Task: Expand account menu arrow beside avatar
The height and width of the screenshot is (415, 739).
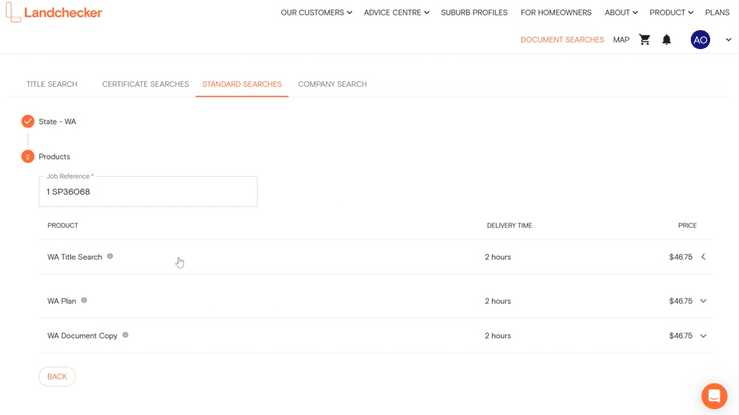Action: [x=728, y=40]
